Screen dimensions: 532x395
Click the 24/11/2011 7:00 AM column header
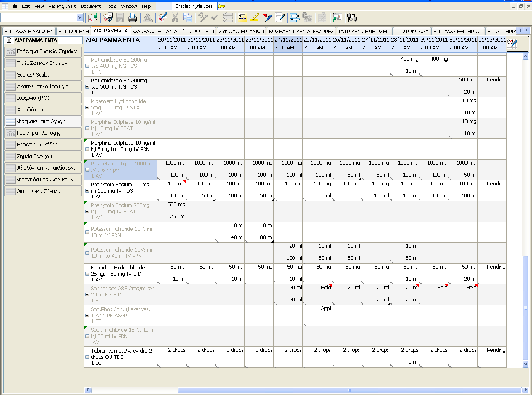pyautogui.click(x=288, y=44)
